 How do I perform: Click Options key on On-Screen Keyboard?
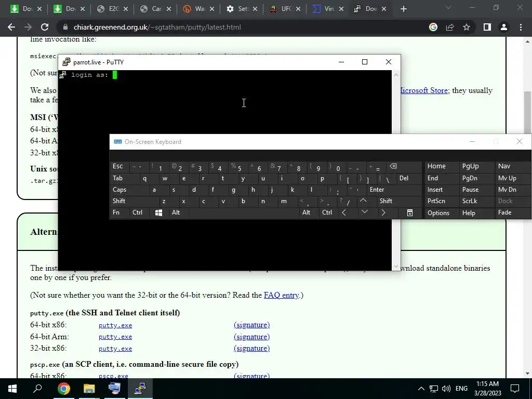(441, 212)
